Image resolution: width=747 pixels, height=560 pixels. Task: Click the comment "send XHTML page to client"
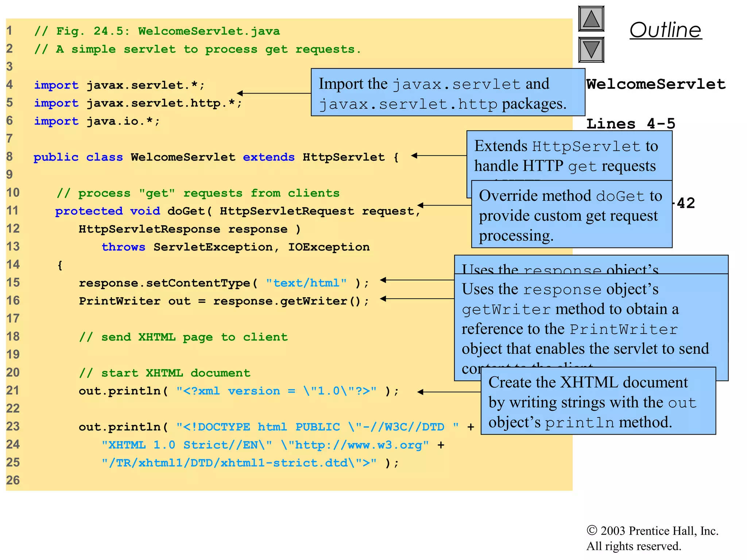click(183, 337)
